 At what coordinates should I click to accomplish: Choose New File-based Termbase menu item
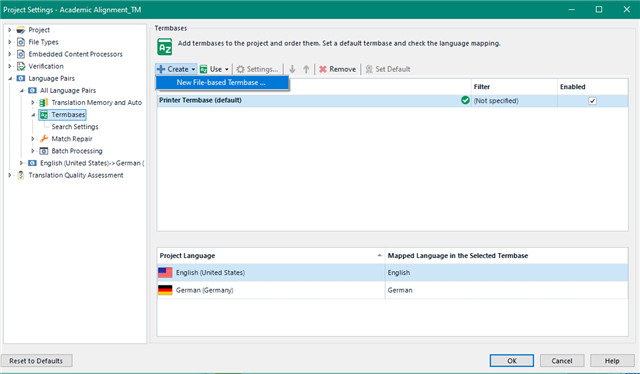pyautogui.click(x=222, y=82)
